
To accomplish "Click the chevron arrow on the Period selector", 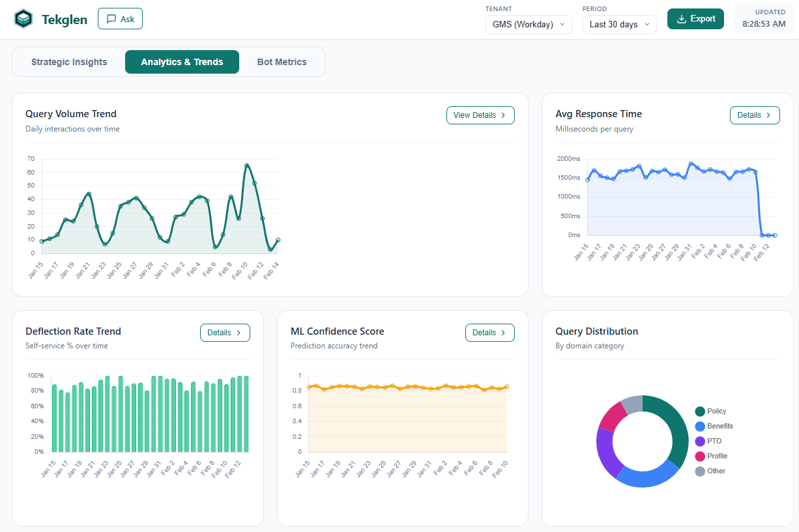I will (648, 24).
